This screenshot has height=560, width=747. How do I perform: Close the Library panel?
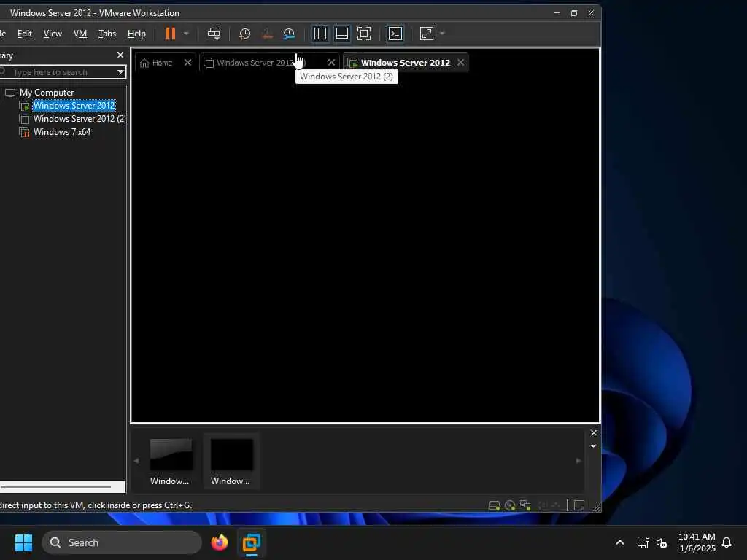[120, 55]
